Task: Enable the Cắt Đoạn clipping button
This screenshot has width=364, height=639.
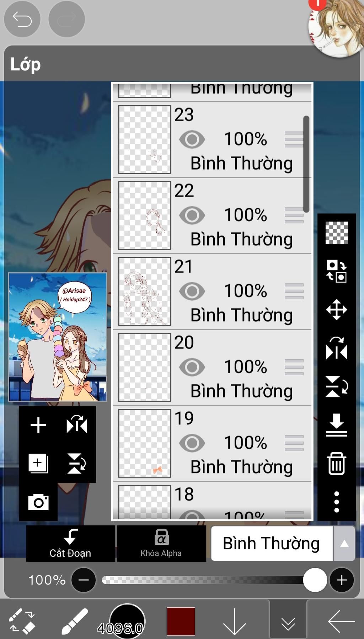Action: click(71, 544)
